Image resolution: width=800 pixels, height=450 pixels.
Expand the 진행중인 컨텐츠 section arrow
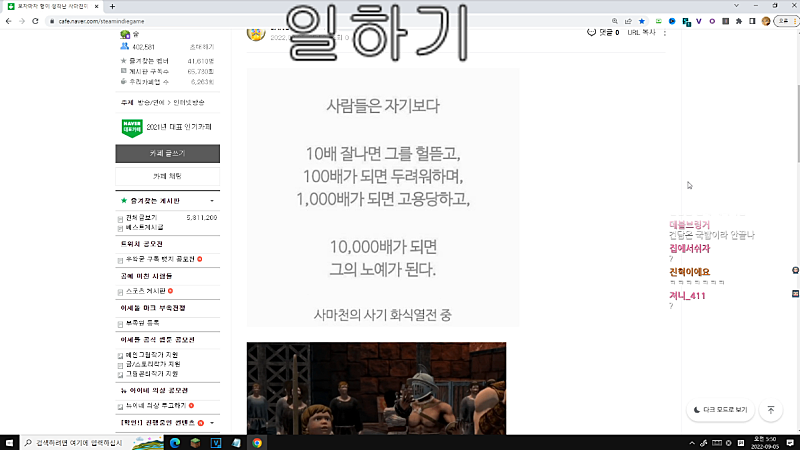(x=212, y=423)
